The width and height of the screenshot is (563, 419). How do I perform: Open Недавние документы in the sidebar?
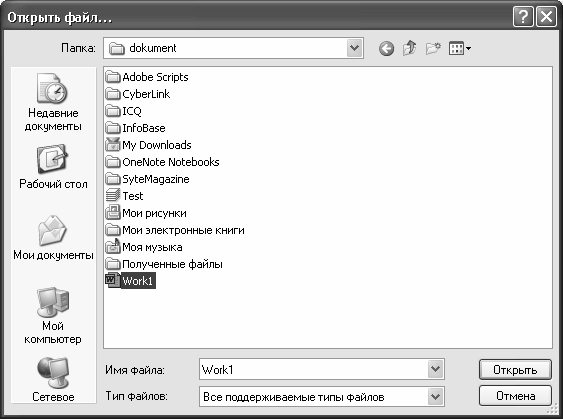pyautogui.click(x=53, y=103)
